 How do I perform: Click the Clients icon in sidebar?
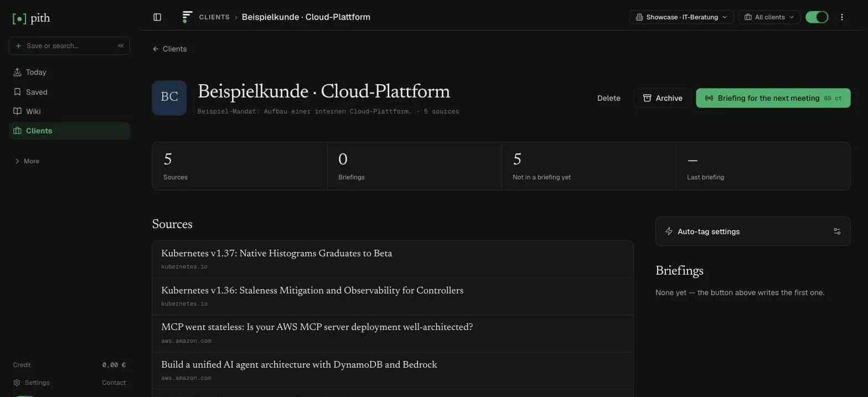pos(17,131)
